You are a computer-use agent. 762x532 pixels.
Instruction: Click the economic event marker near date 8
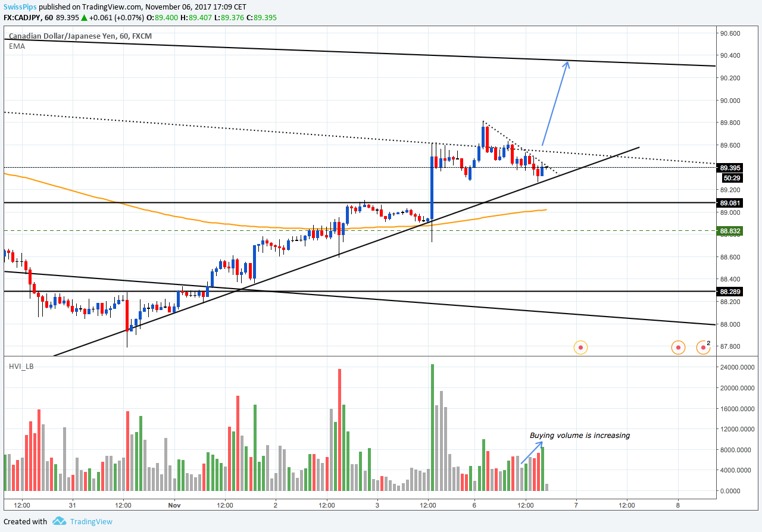(x=678, y=346)
